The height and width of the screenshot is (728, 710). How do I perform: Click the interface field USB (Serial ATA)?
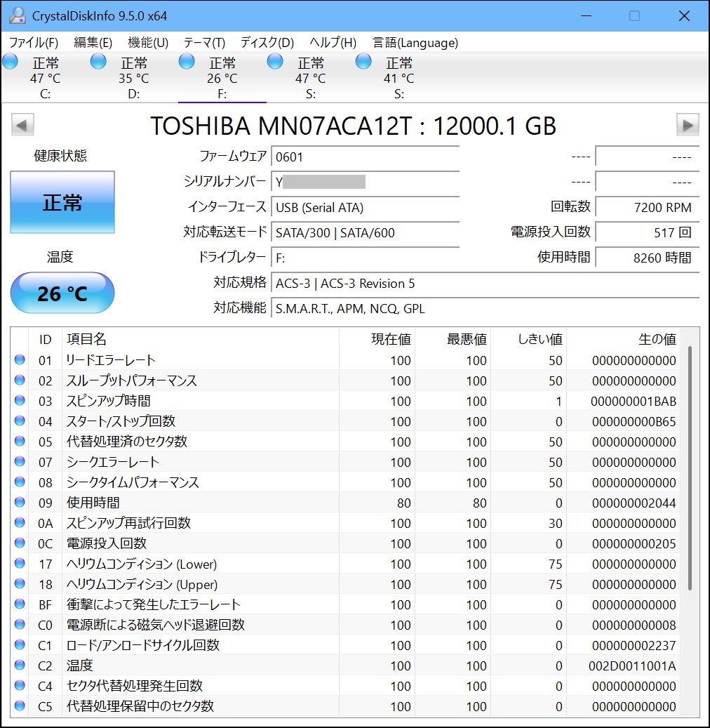(366, 208)
